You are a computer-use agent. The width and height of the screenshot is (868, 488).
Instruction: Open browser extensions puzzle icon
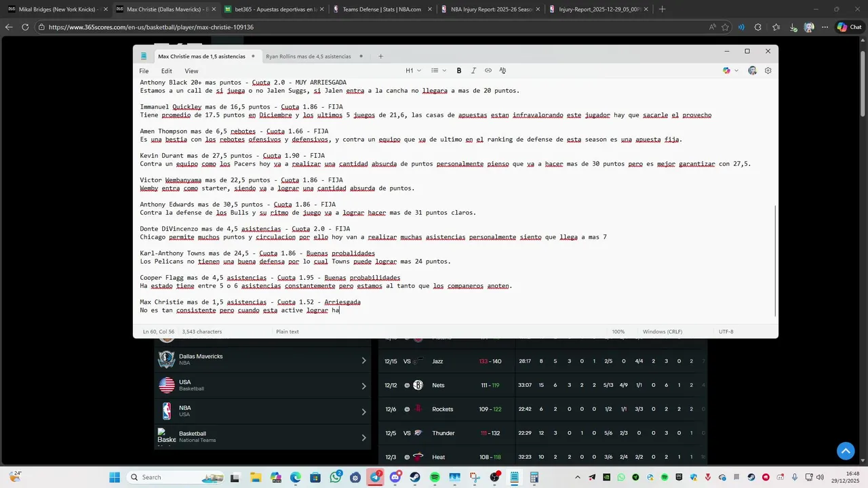pos(758,27)
